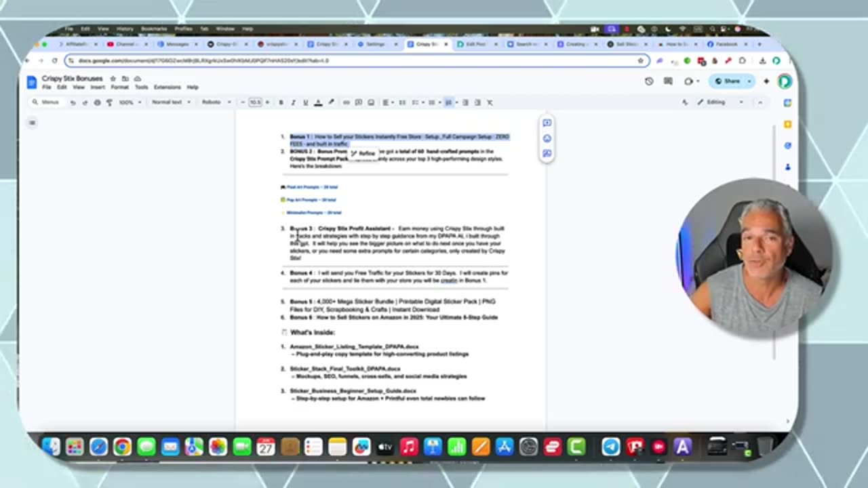Insert an image from the toolbar

371,102
